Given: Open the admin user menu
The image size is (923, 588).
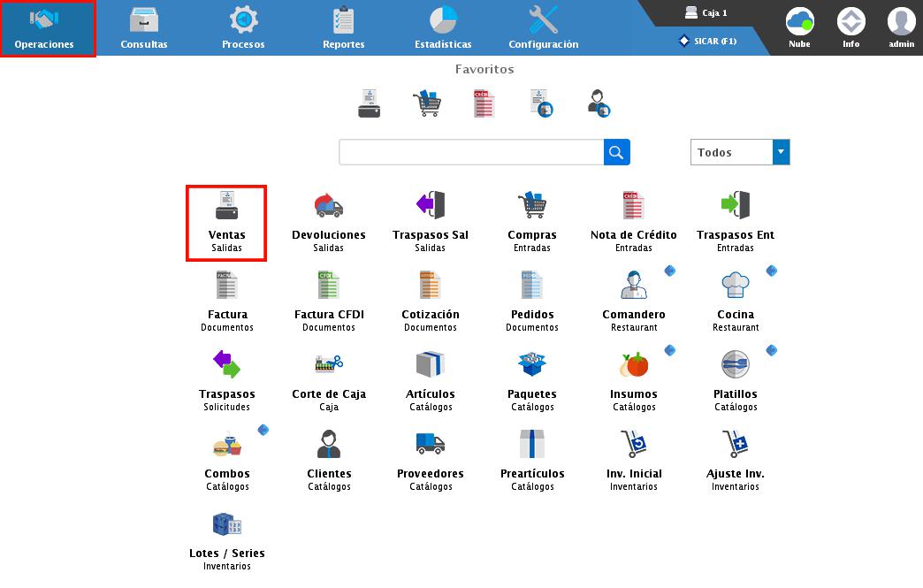Looking at the screenshot, I should click(x=901, y=28).
